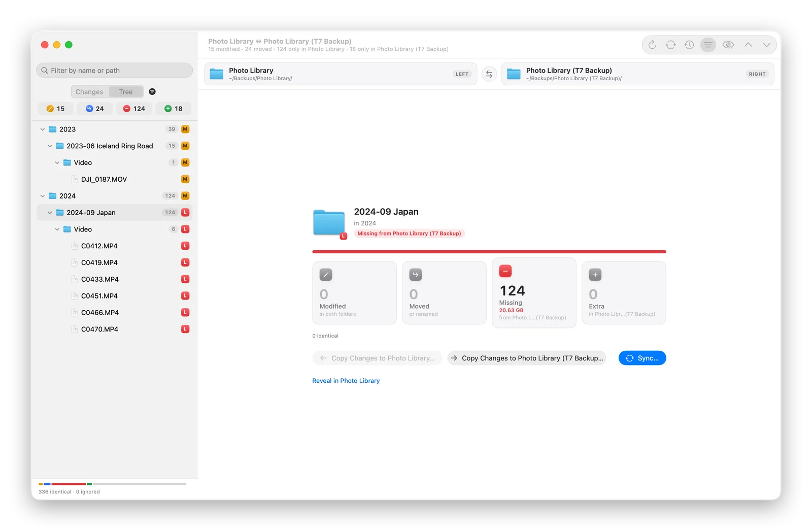
Task: Click the highlighted three-lines filter toolbar icon
Action: pos(708,45)
